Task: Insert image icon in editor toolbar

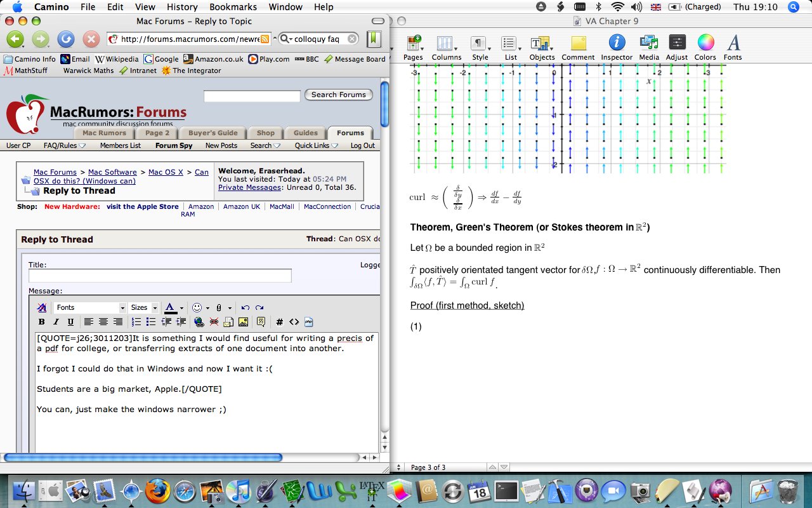Action: [x=243, y=322]
